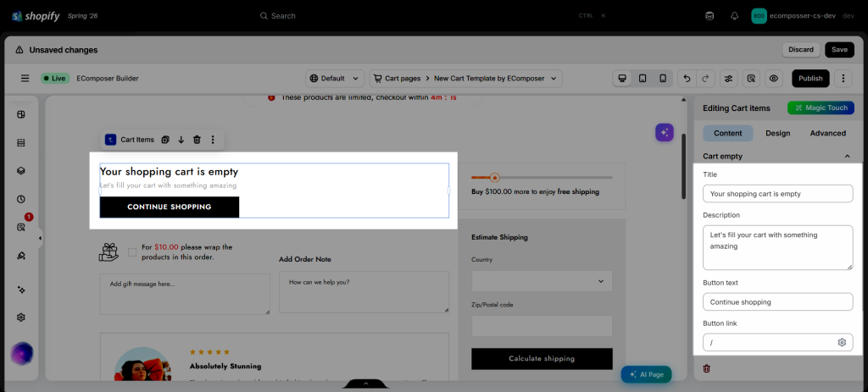Click the gift message textarea
The image size is (868, 392).
point(185,294)
